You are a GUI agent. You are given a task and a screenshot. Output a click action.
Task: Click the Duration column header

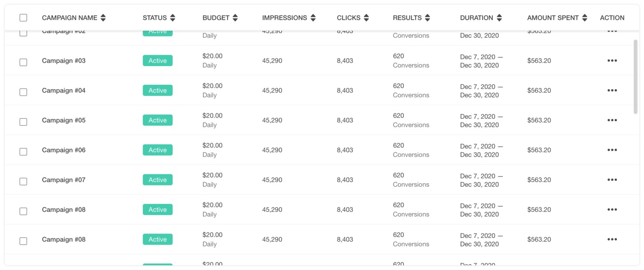pyautogui.click(x=477, y=18)
